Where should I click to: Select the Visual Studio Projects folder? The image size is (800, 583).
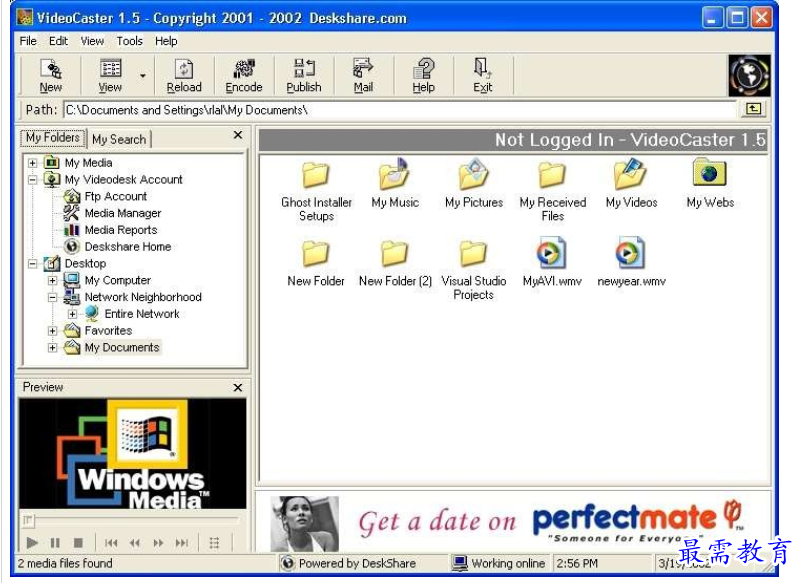point(474,270)
